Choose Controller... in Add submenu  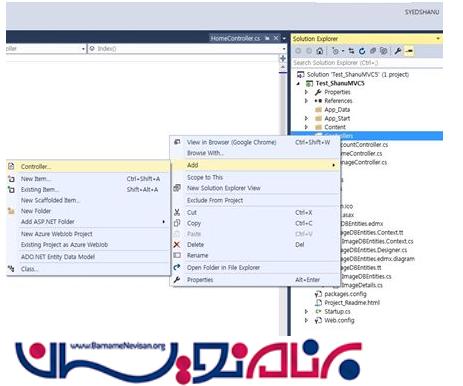click(88, 166)
